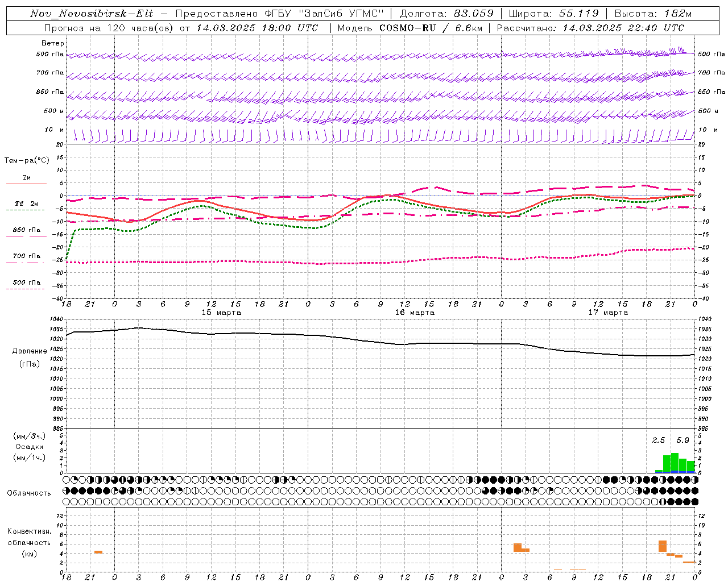
Task: Click the 5.9 precipitation total value
Action: pos(682,440)
